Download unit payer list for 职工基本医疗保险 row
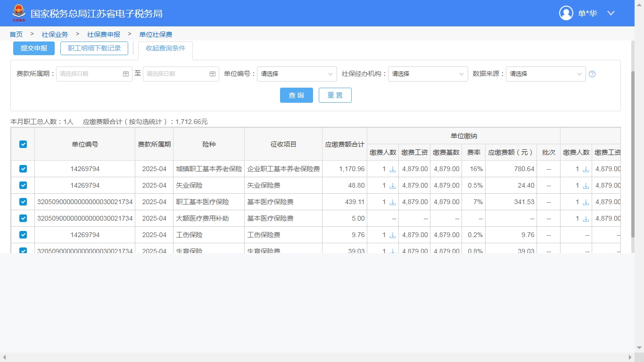The height and width of the screenshot is (362, 644). tap(393, 202)
